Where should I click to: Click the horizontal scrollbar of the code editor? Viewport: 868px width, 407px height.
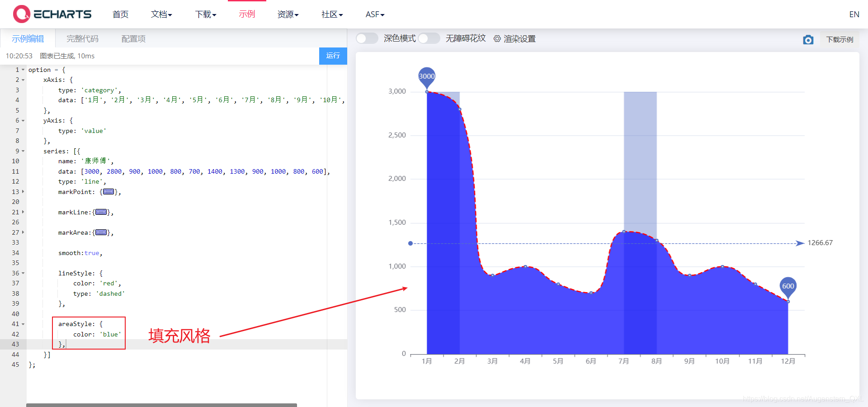pyautogui.click(x=161, y=405)
